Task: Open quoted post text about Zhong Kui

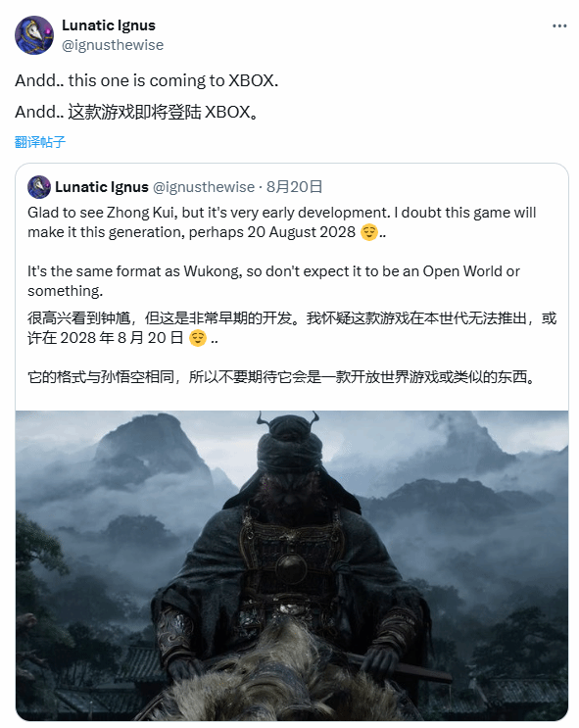Action: click(281, 222)
